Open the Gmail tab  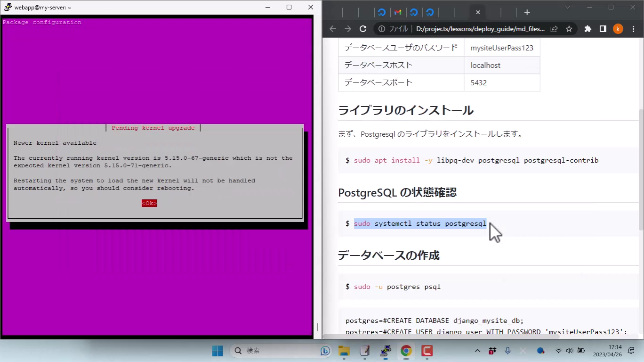pyautogui.click(x=398, y=12)
